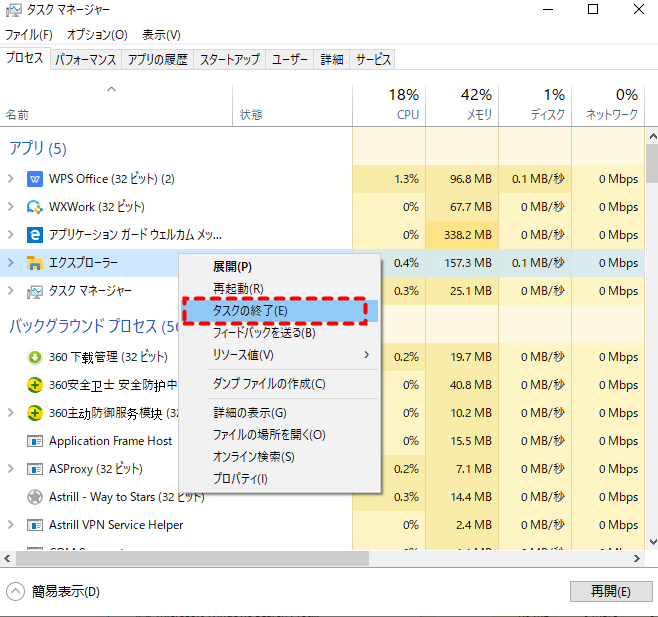The height and width of the screenshot is (617, 658).
Task: Click the アプリ (5) group heading
Action: point(38,149)
